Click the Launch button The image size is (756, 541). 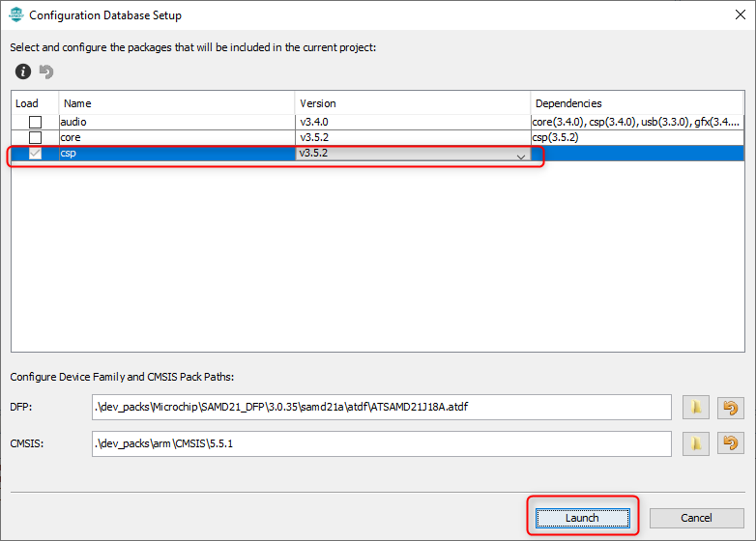(582, 518)
